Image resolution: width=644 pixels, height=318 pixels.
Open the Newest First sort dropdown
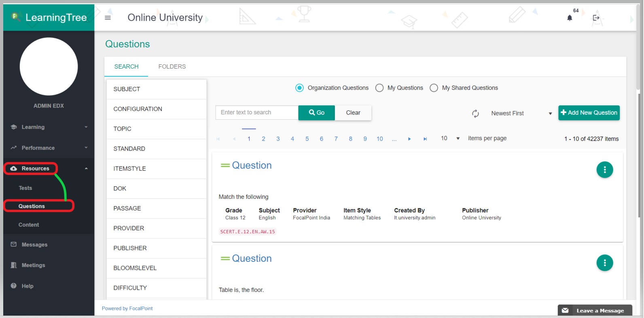[521, 114]
